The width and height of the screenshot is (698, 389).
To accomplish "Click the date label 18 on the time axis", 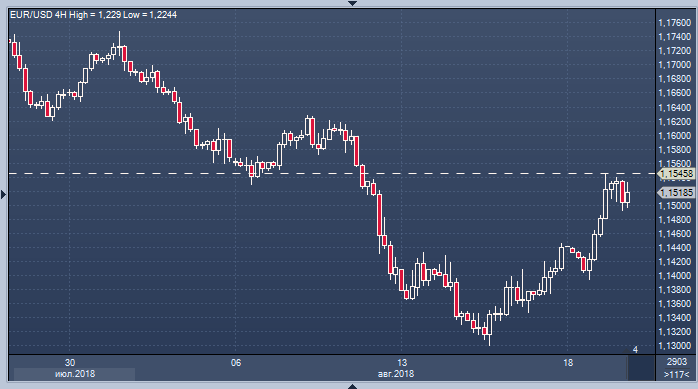I will 568,363.
